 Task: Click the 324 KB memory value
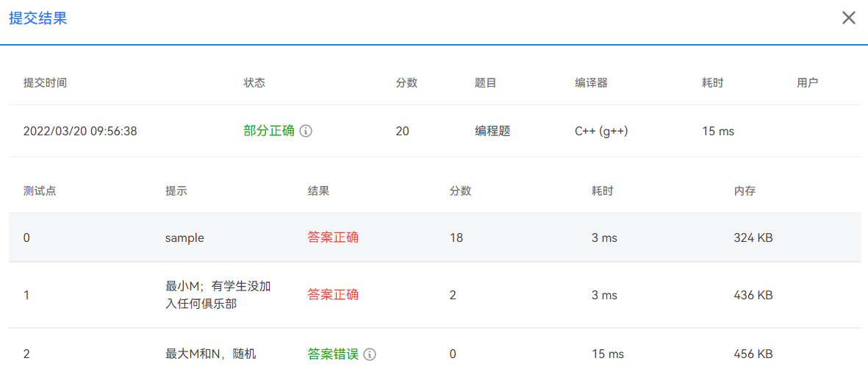(x=753, y=238)
